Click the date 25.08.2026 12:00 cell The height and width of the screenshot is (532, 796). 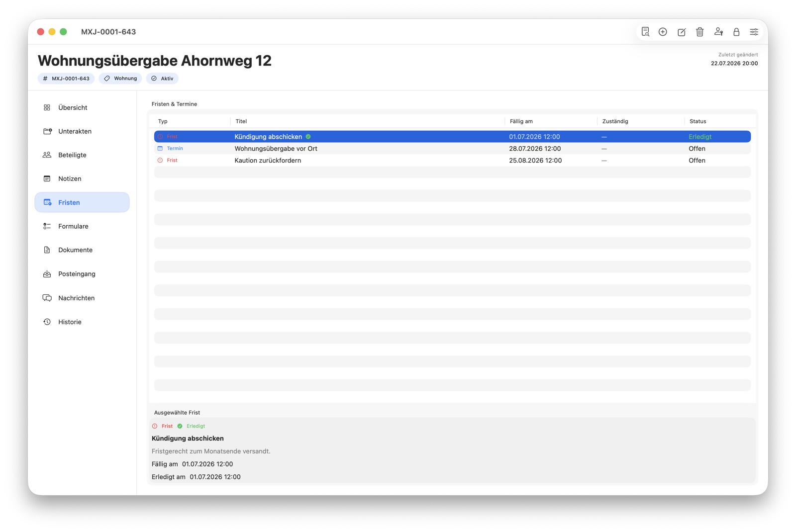[535, 161]
